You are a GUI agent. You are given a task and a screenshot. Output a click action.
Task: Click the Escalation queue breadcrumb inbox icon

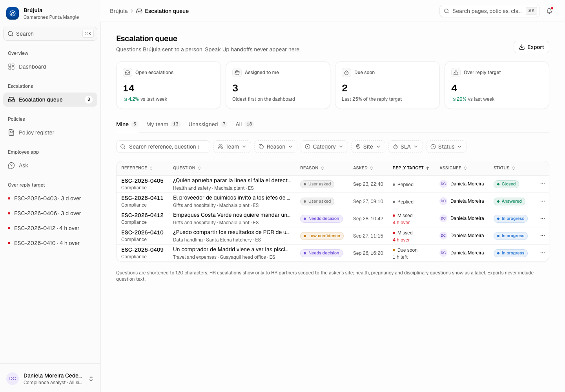[x=139, y=11]
